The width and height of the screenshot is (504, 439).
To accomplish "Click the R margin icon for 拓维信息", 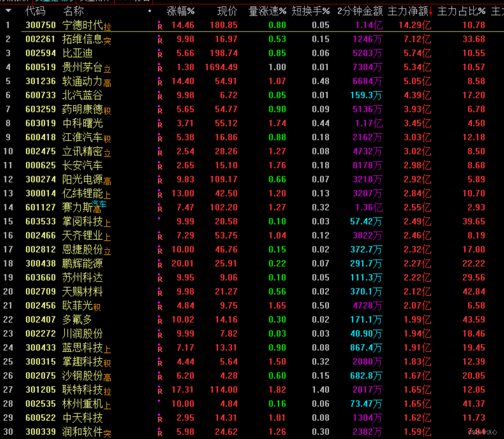I will 160,40.
